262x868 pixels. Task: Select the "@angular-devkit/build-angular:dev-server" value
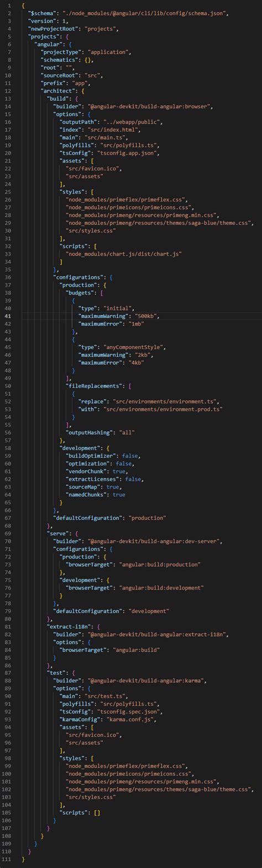(155, 541)
